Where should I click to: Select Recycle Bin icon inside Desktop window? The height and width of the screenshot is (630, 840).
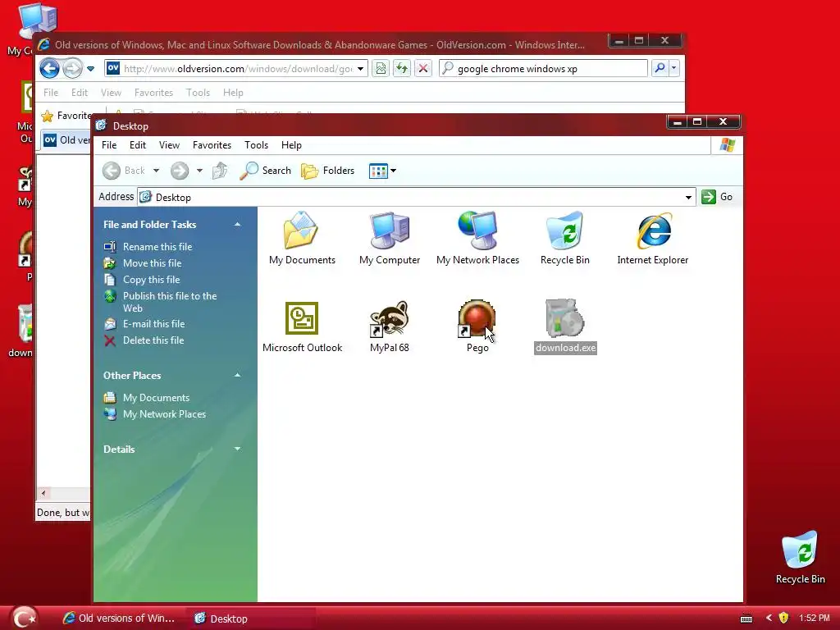click(x=564, y=231)
